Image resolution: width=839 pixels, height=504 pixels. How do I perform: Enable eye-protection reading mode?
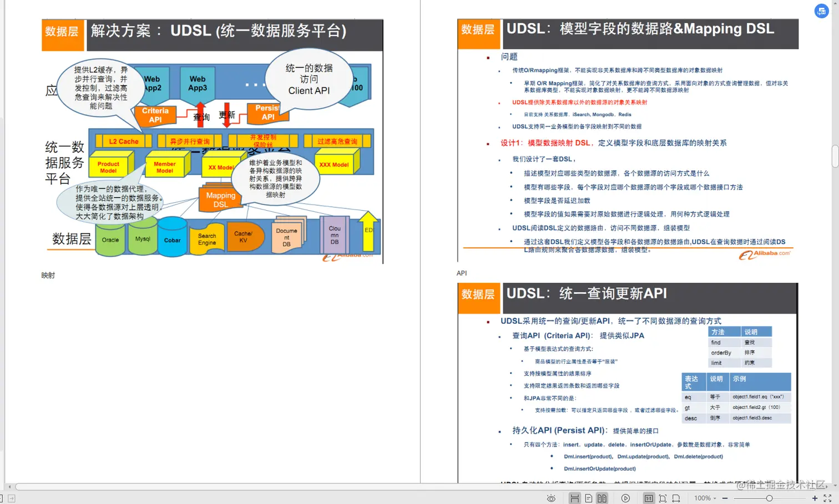552,498
